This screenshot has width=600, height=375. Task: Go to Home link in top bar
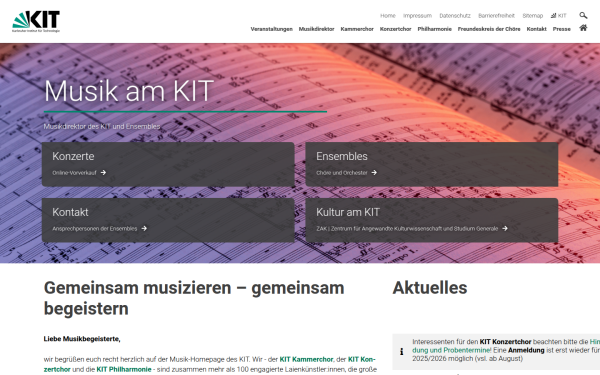388,16
